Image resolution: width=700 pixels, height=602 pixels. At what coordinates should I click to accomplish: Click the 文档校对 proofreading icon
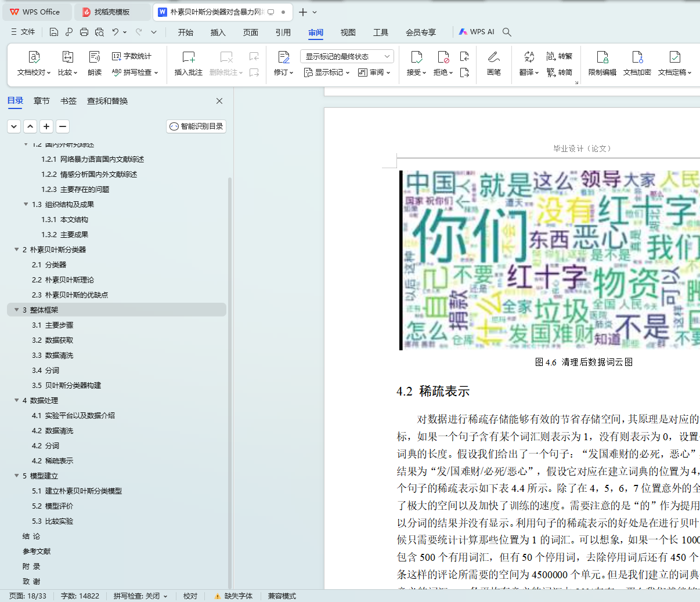[x=34, y=57]
